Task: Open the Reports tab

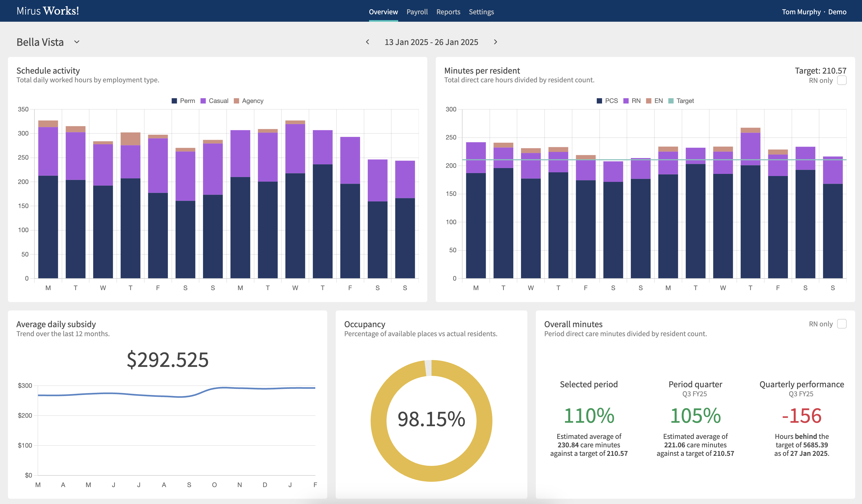Action: 448,12
